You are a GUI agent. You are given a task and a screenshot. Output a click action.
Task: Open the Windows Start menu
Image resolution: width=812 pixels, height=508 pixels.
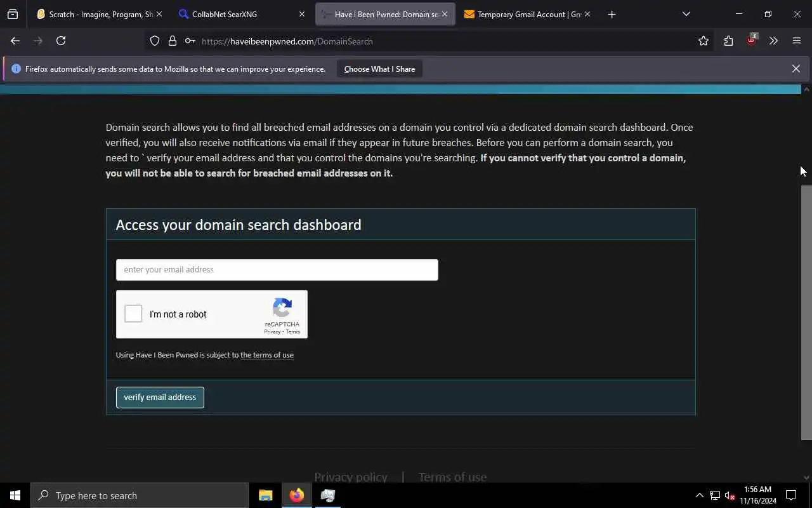15,495
